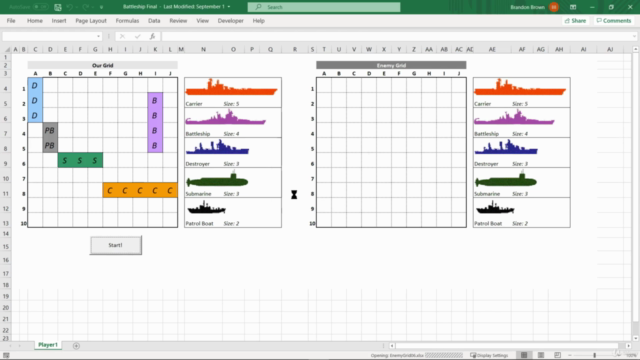Click the purple Battleship image in Our Grid legend
This screenshot has height=360, width=640.
(226, 118)
